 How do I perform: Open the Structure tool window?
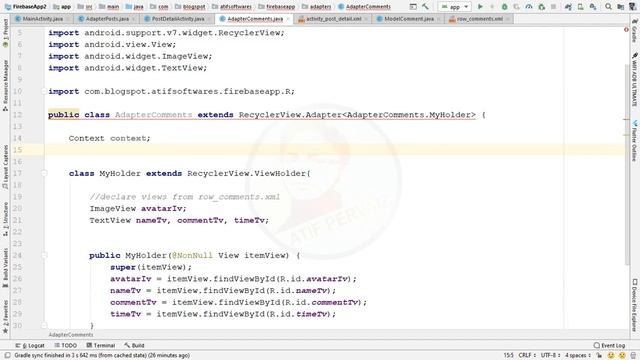[x=5, y=219]
